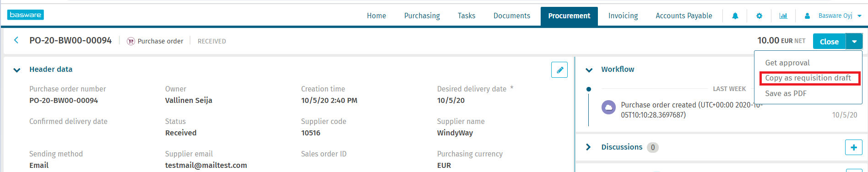Open the analytics chart icon
The image size is (868, 172).
click(783, 16)
